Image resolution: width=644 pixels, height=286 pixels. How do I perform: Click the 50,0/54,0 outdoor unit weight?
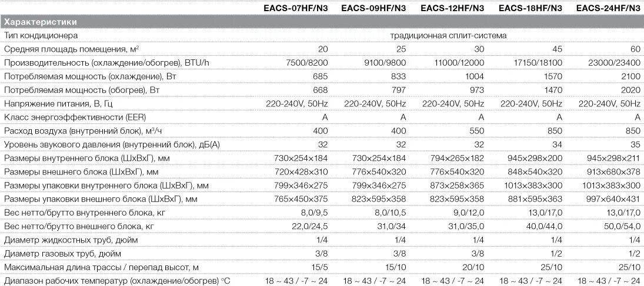[x=622, y=227]
